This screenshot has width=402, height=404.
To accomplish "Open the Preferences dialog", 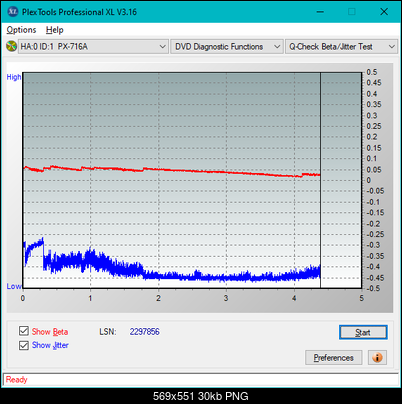I will (334, 358).
